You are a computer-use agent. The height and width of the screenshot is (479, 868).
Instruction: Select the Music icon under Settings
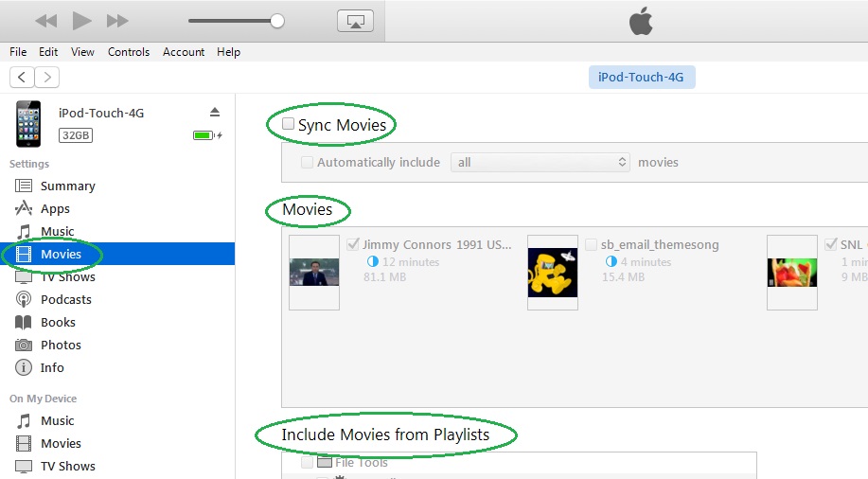click(x=24, y=232)
